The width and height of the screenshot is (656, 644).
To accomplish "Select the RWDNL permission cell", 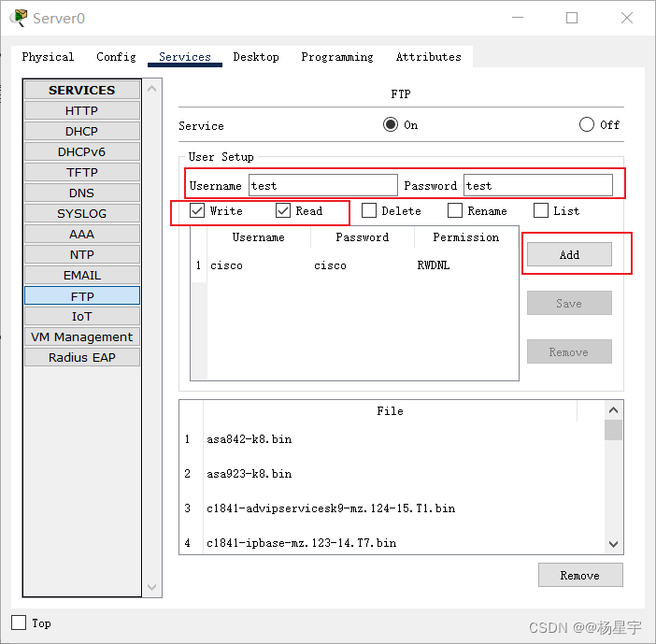I will tap(466, 265).
